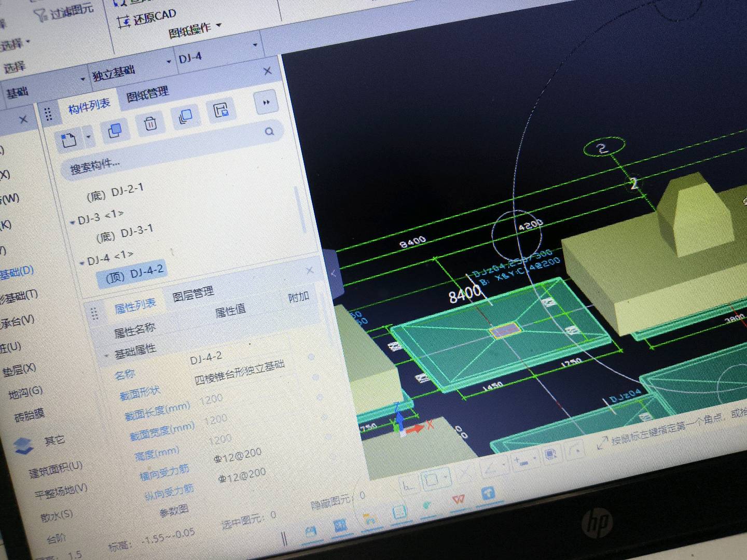Click the 高度(mm) property row
This screenshot has height=560, width=747.
pos(183,447)
